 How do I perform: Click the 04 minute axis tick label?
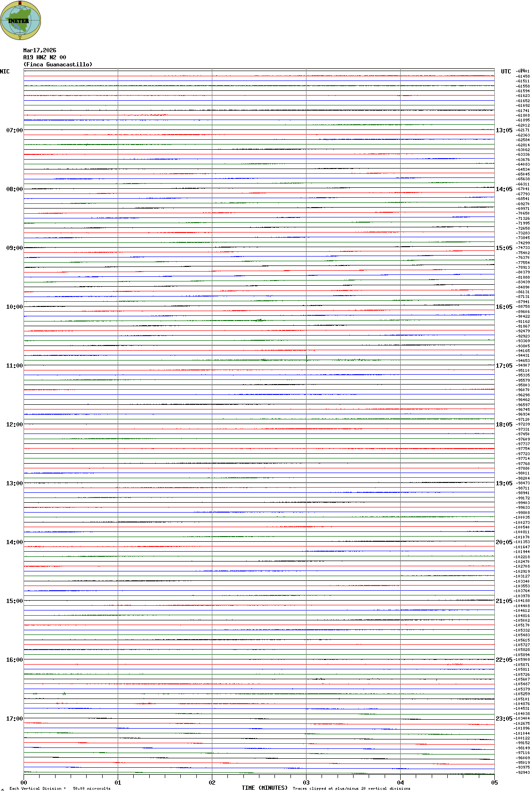[x=400, y=783]
